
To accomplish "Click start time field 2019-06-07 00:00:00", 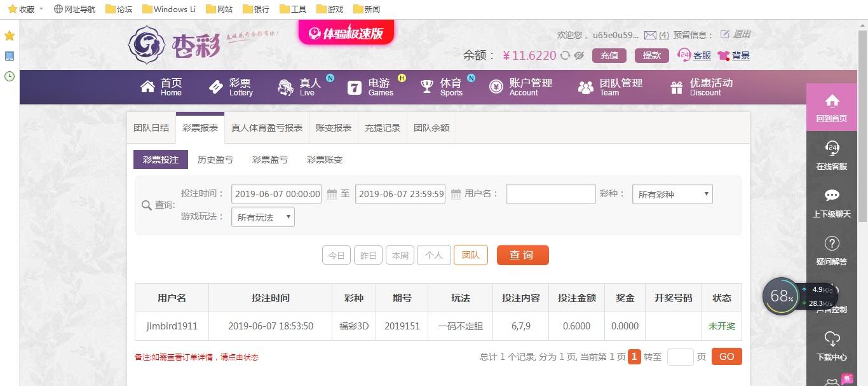I will (x=276, y=194).
